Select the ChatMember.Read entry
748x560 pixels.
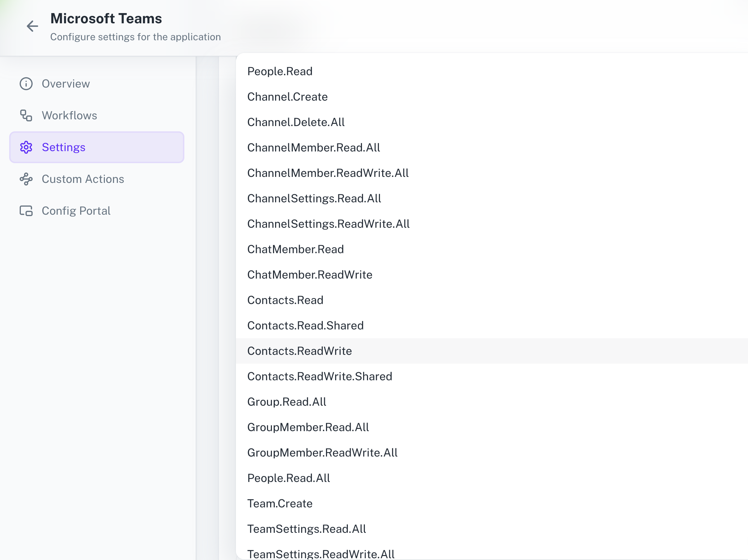click(x=296, y=249)
